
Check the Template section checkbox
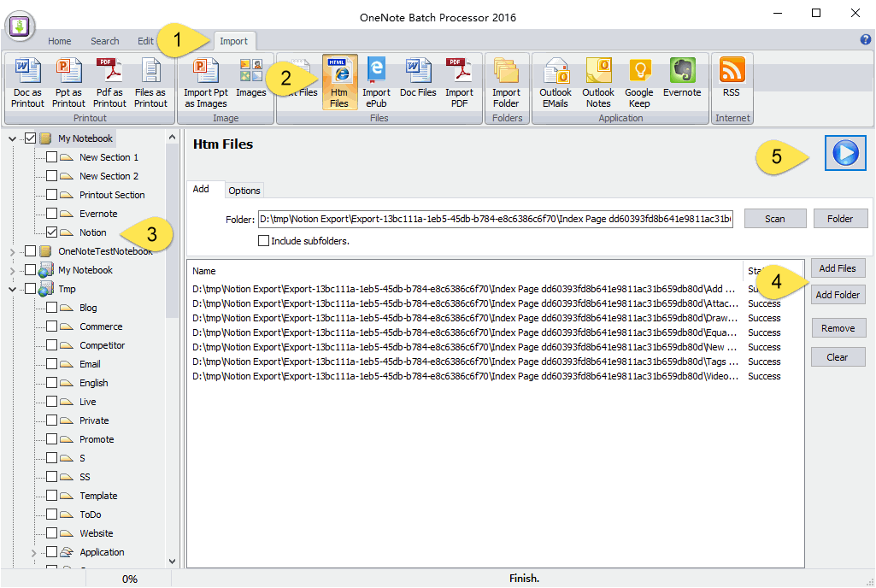click(x=51, y=495)
